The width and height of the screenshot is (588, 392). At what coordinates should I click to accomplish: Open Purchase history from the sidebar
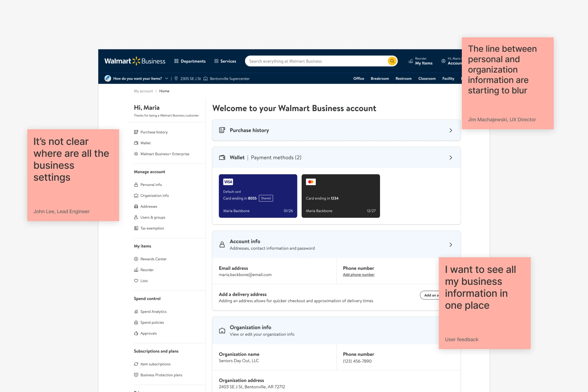(x=153, y=132)
